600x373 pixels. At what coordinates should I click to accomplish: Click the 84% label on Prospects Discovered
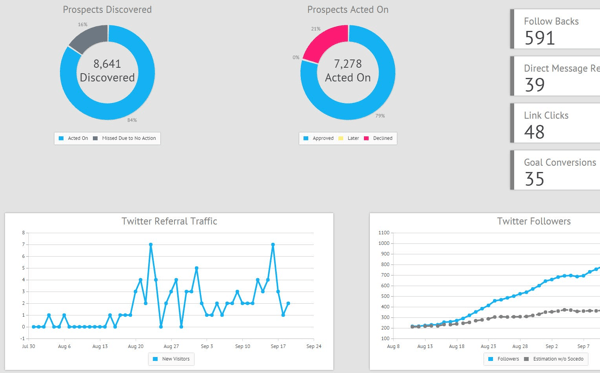132,120
